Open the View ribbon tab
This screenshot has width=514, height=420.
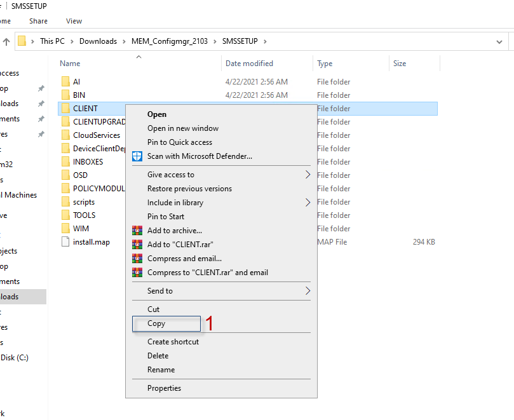pyautogui.click(x=74, y=21)
